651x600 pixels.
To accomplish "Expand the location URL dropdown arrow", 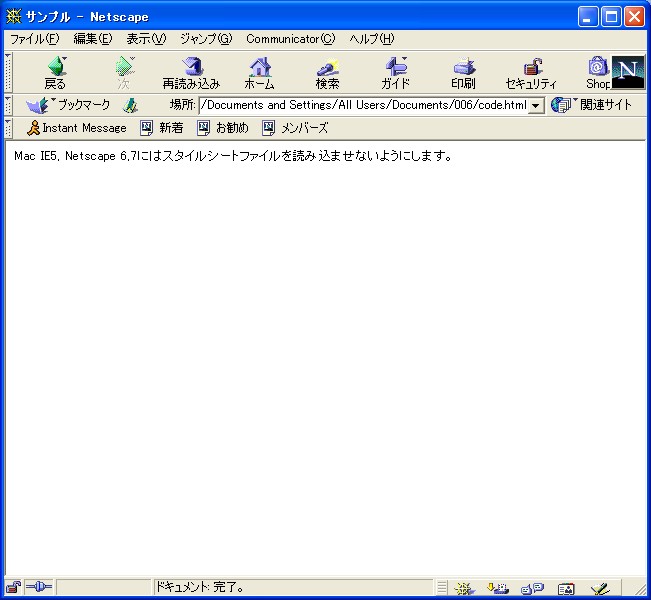I will [536, 105].
